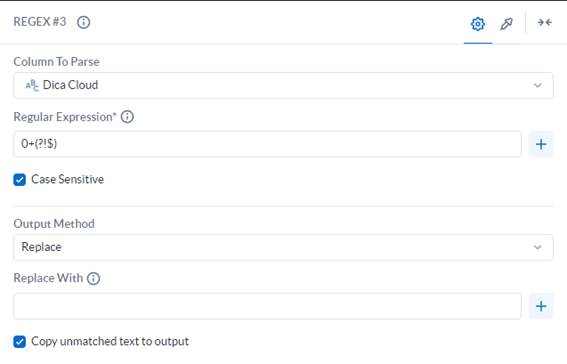Show info tooltip for Regular Expression
Image resolution: width=567 pixels, height=364 pixels.
pos(127,117)
